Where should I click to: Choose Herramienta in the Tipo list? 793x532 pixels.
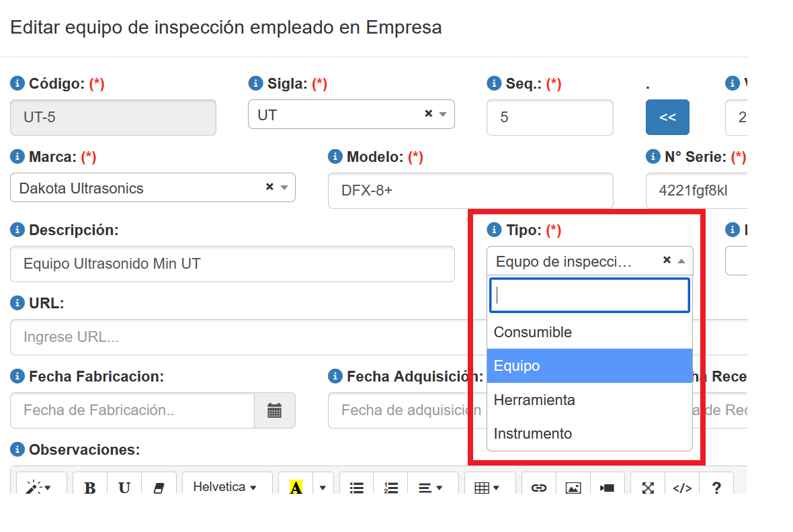[x=534, y=400]
